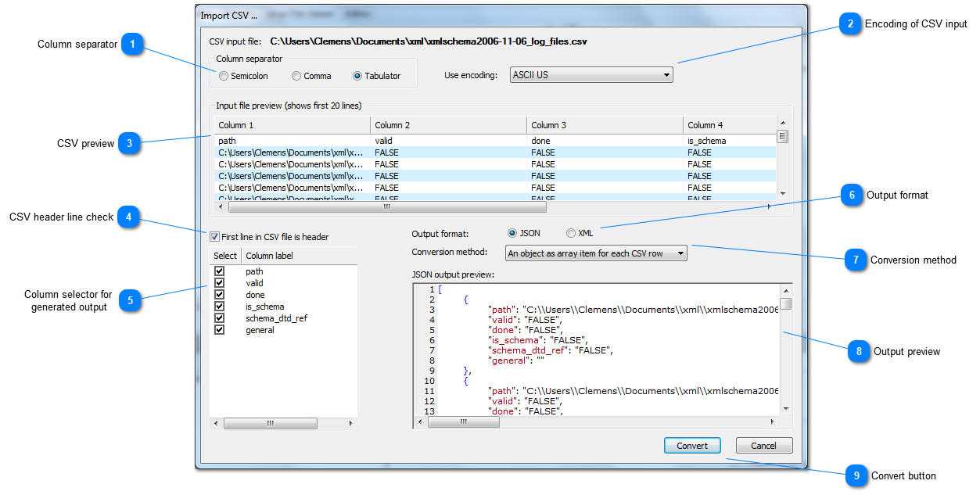This screenshot has height=495, width=980.
Task: Choose Comma as column separator
Action: tap(296, 76)
